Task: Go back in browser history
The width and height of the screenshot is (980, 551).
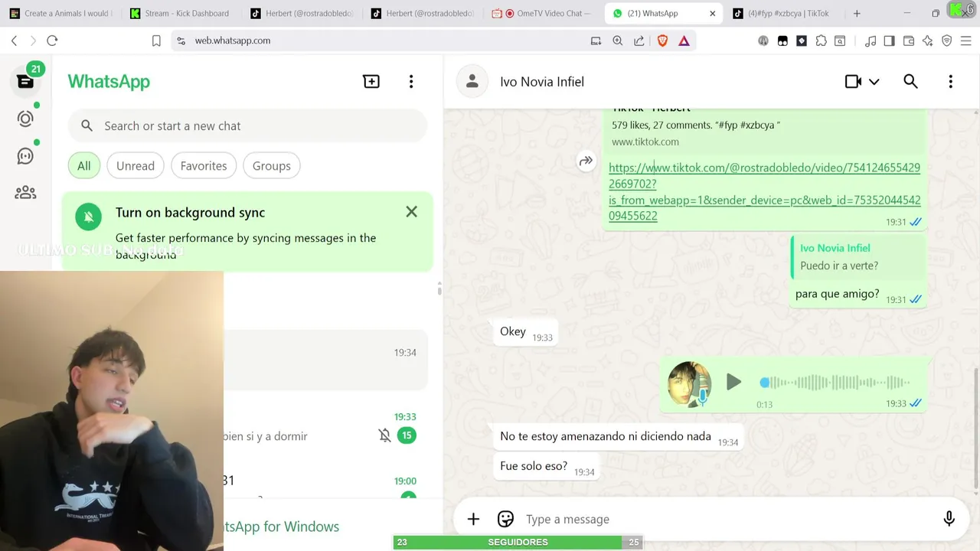Action: coord(14,41)
